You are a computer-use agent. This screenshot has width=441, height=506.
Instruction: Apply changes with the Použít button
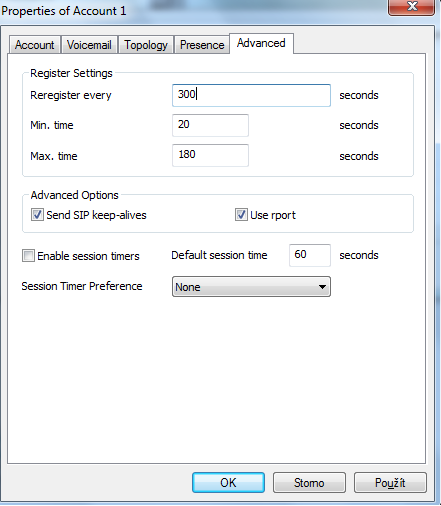coord(390,482)
